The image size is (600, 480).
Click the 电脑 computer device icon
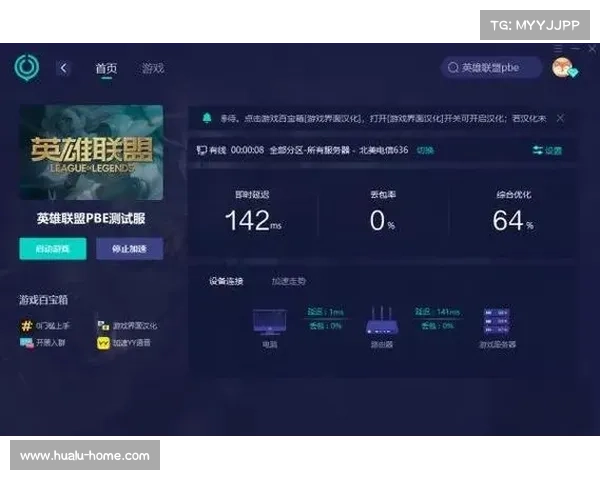269,322
